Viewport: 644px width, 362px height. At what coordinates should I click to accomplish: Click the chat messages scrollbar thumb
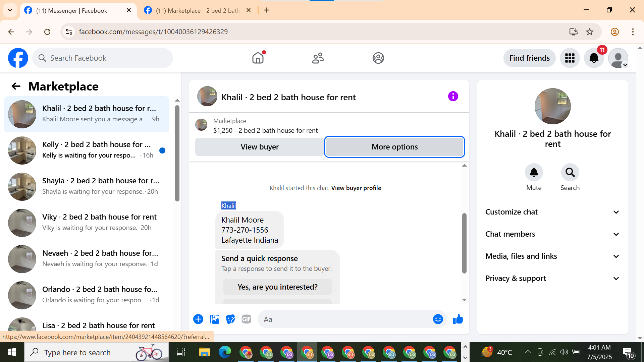464,243
